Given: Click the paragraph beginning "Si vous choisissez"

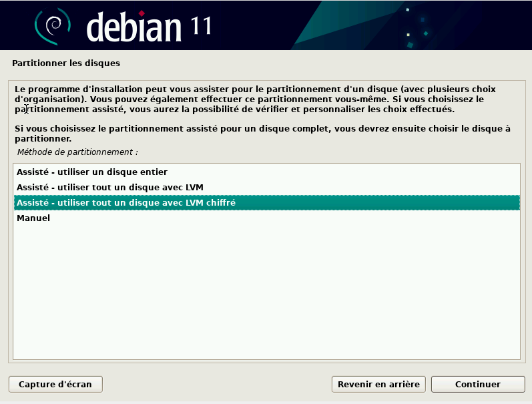Looking at the screenshot, I should (x=260, y=134).
